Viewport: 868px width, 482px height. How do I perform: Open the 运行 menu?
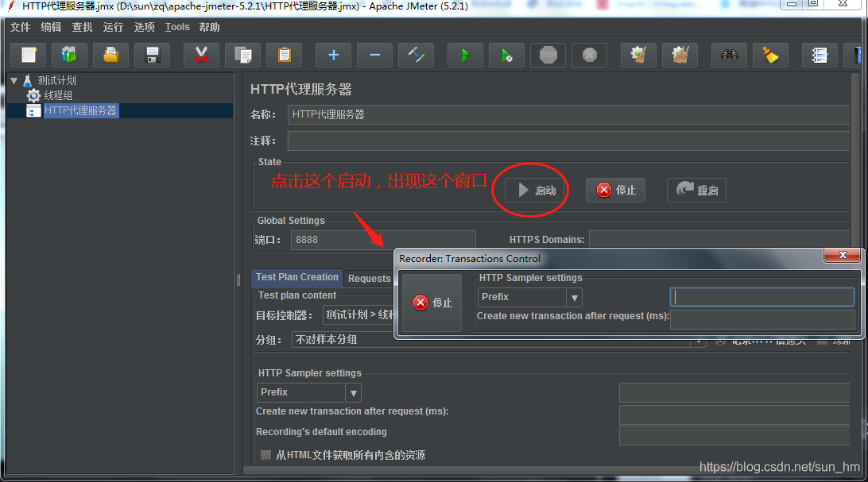tap(113, 27)
